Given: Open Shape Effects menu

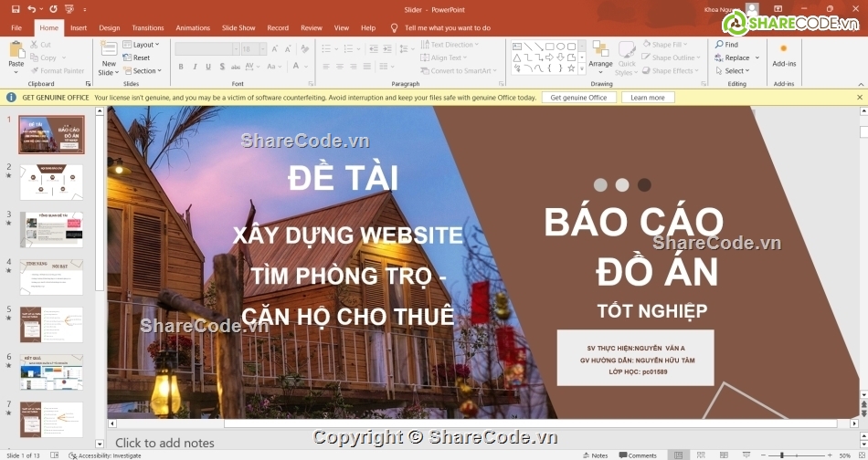Looking at the screenshot, I should click(x=671, y=71).
